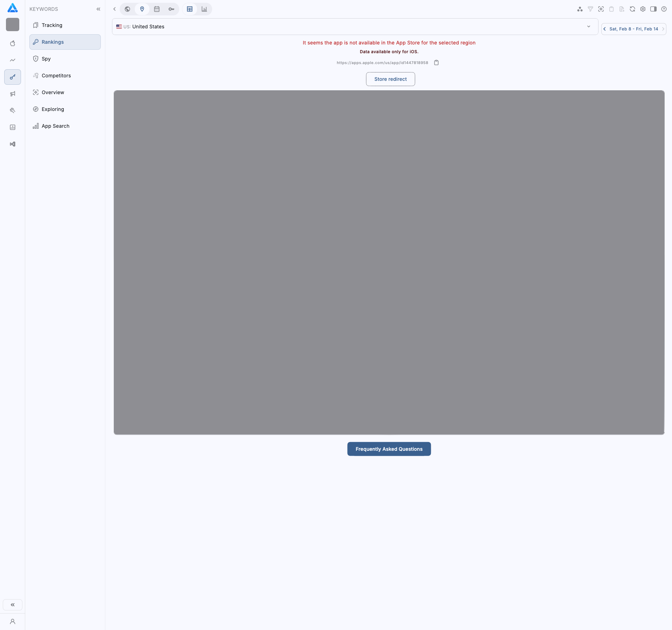Open settings gear in top toolbar

[643, 9]
